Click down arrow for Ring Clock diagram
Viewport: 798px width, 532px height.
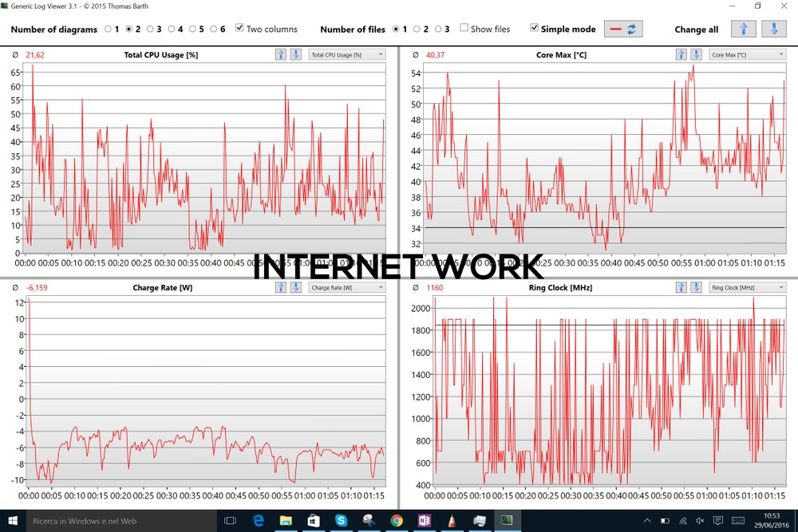[696, 287]
